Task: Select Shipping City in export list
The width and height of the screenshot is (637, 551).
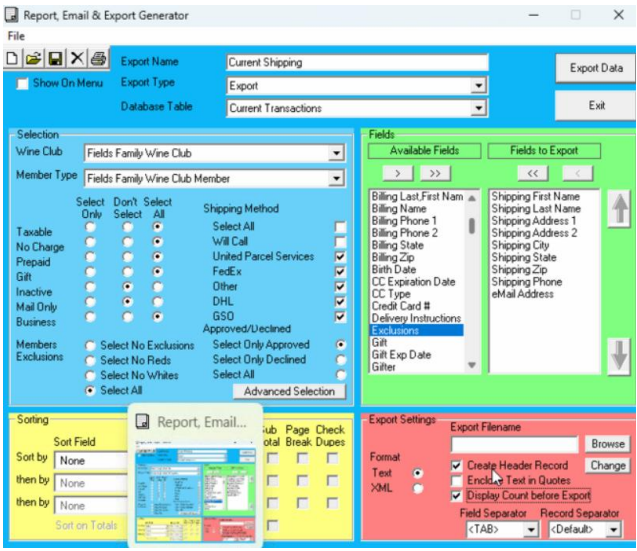Action: click(520, 245)
